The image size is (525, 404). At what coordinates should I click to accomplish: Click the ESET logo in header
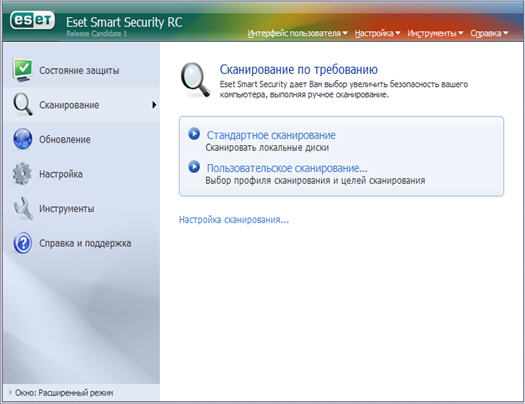(32, 20)
